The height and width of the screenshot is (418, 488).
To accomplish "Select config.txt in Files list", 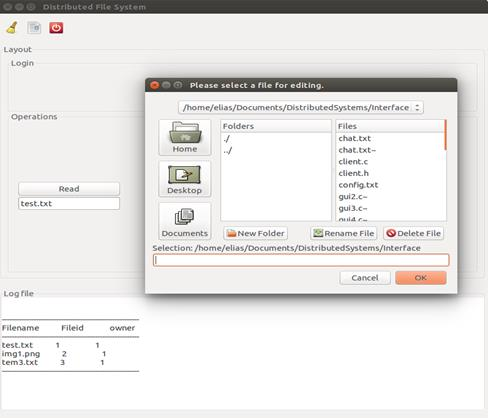I will [x=390, y=185].
